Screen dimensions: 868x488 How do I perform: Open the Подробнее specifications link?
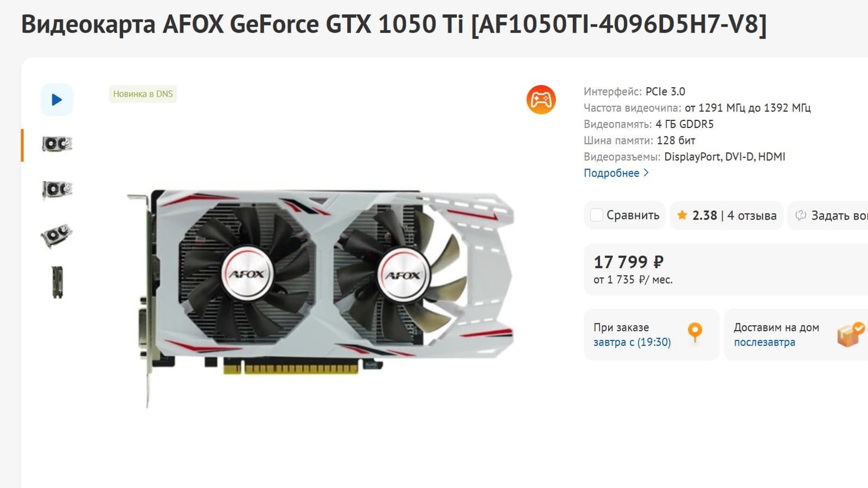(x=611, y=173)
